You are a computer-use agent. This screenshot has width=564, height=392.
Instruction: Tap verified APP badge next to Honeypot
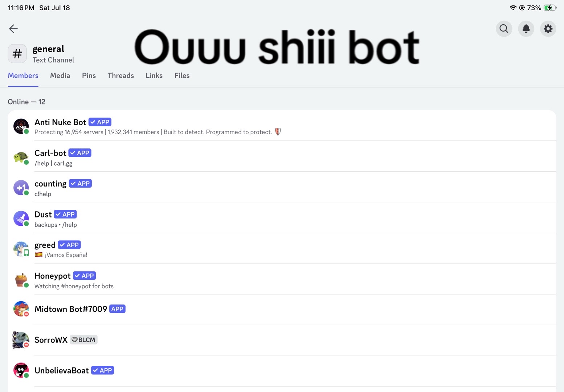pos(84,275)
